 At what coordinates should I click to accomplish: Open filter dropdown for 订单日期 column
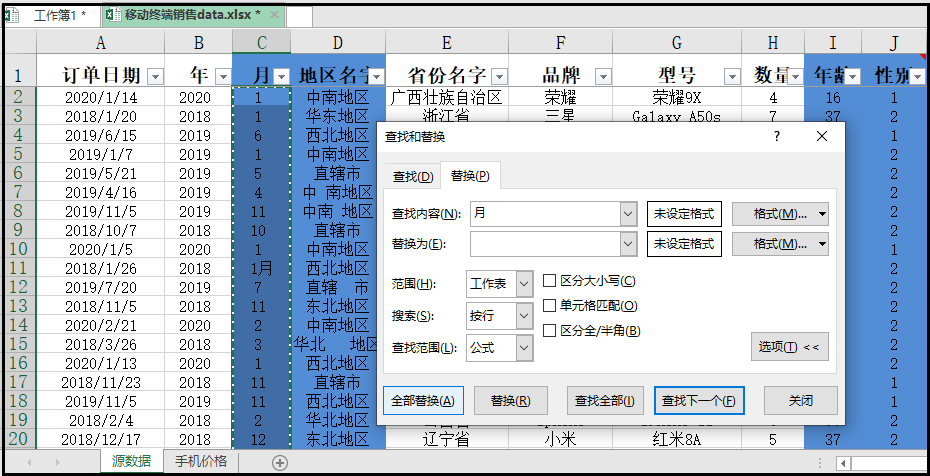pos(155,76)
